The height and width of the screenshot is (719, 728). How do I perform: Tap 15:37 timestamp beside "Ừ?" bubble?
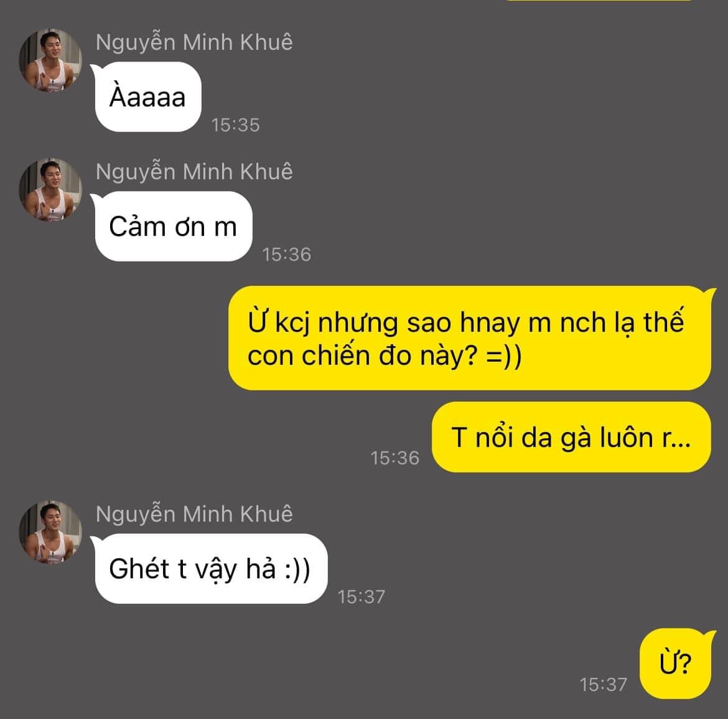click(x=603, y=684)
